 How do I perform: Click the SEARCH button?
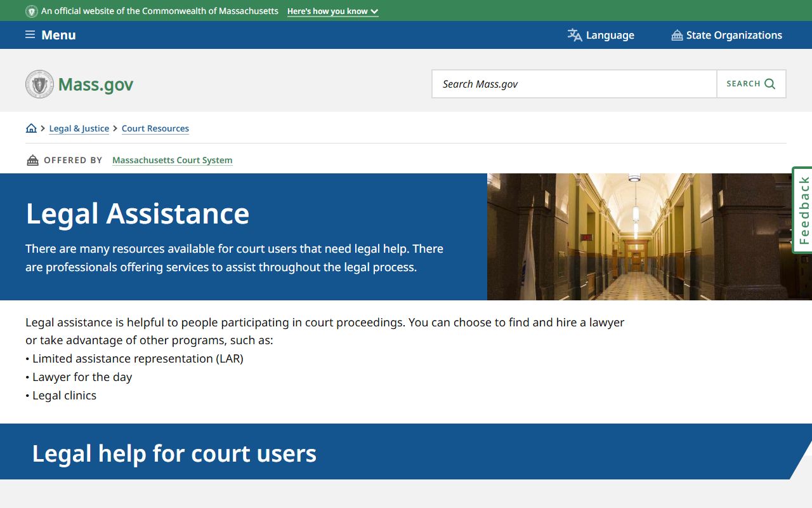click(751, 84)
